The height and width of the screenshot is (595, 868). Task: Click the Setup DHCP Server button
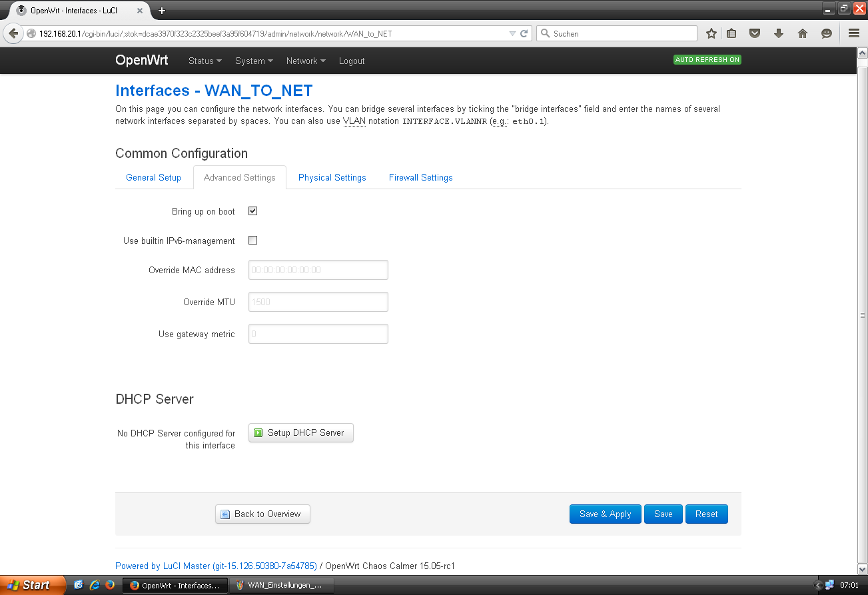point(300,433)
